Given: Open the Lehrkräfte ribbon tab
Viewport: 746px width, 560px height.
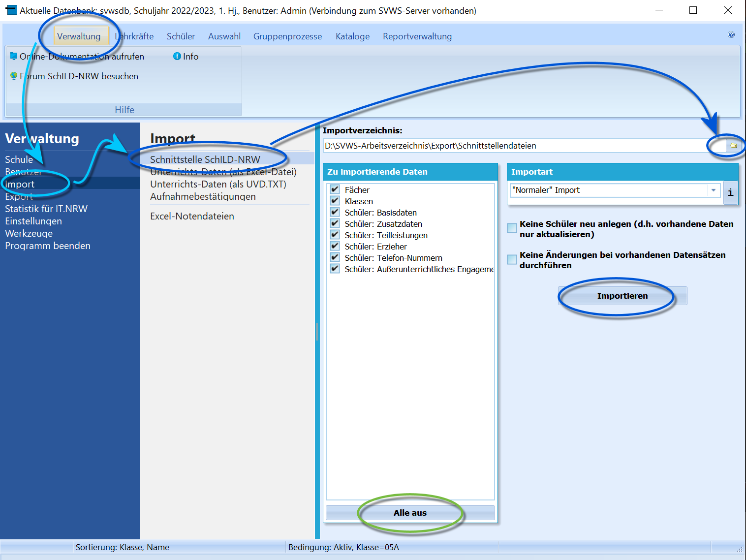Looking at the screenshot, I should 134,36.
